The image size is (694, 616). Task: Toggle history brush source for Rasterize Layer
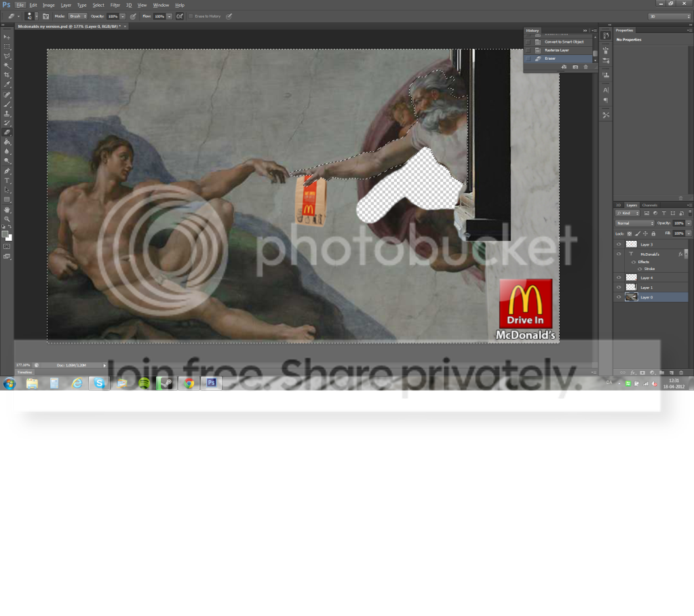click(528, 50)
